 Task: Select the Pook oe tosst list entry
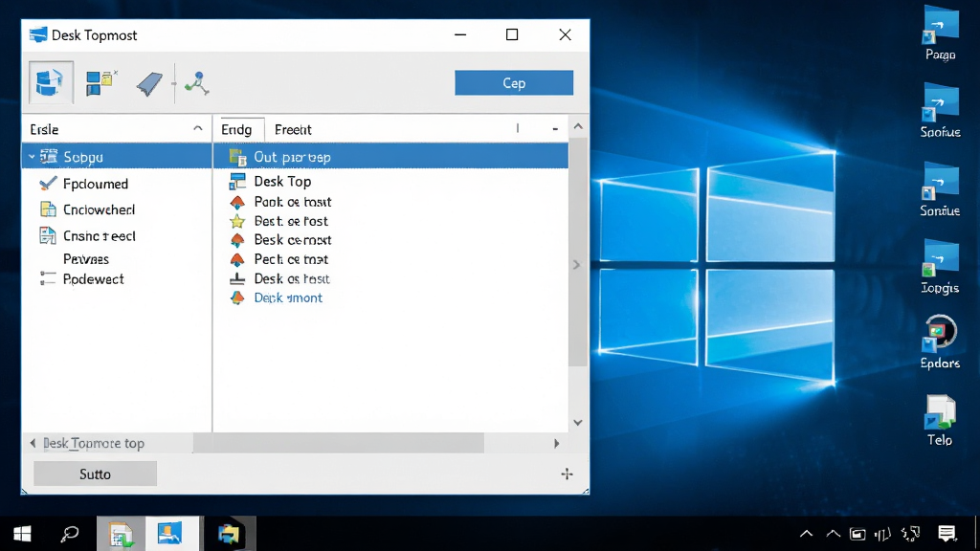[x=293, y=202]
